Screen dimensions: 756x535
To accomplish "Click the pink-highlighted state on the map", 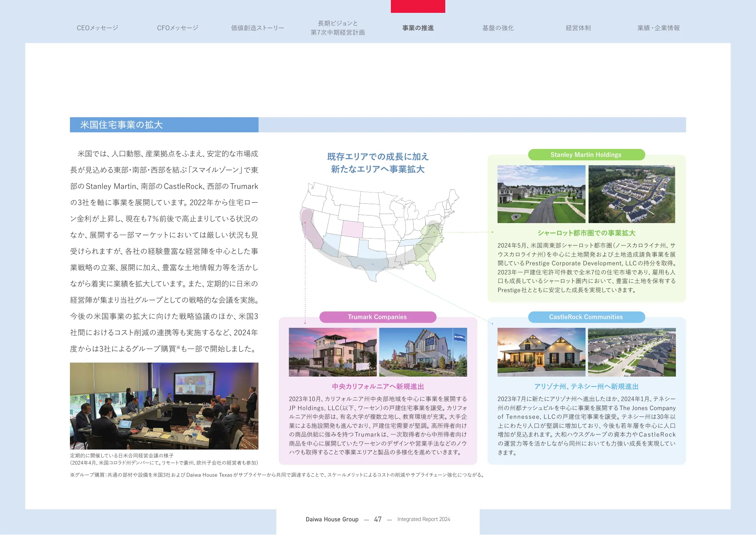I will coord(352,229).
